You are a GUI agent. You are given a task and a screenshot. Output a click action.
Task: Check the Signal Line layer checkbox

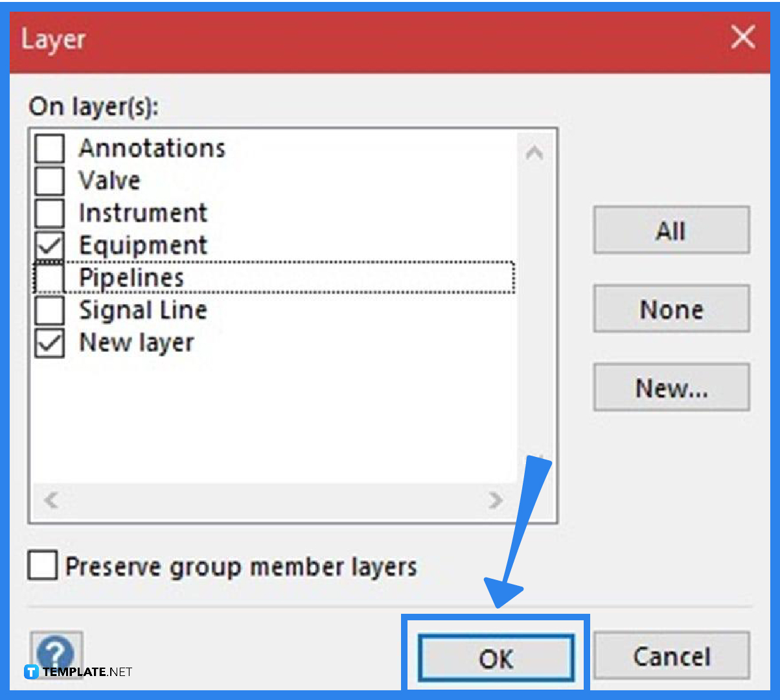[x=49, y=310]
